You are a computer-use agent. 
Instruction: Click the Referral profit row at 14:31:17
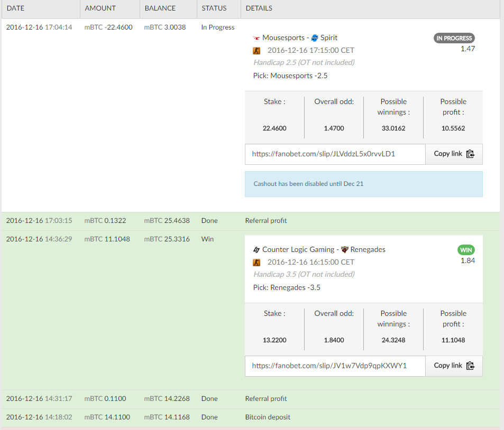[x=251, y=399]
